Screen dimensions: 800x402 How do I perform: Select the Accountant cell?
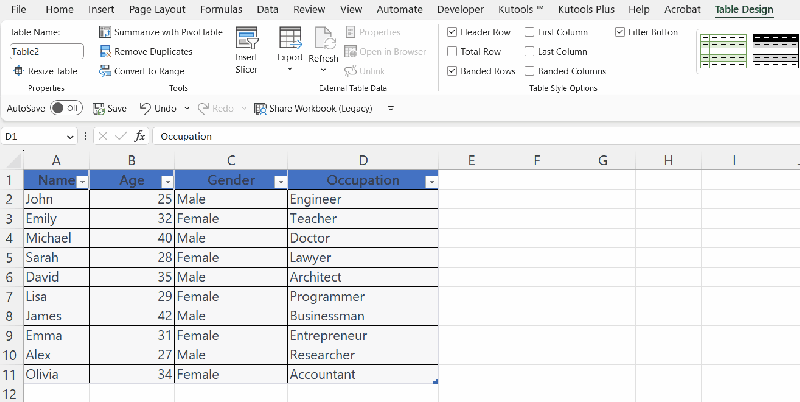tap(363, 374)
